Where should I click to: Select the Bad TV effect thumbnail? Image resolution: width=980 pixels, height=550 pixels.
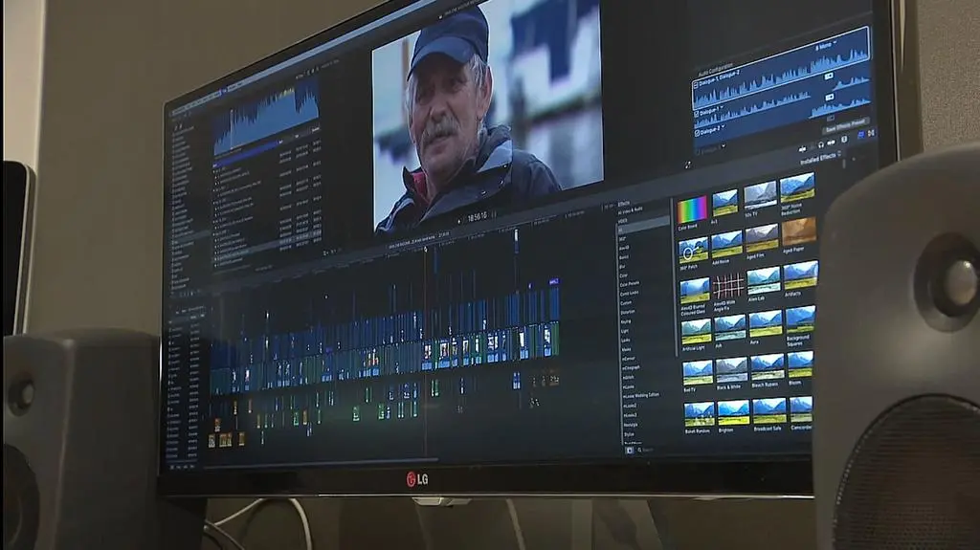[698, 373]
